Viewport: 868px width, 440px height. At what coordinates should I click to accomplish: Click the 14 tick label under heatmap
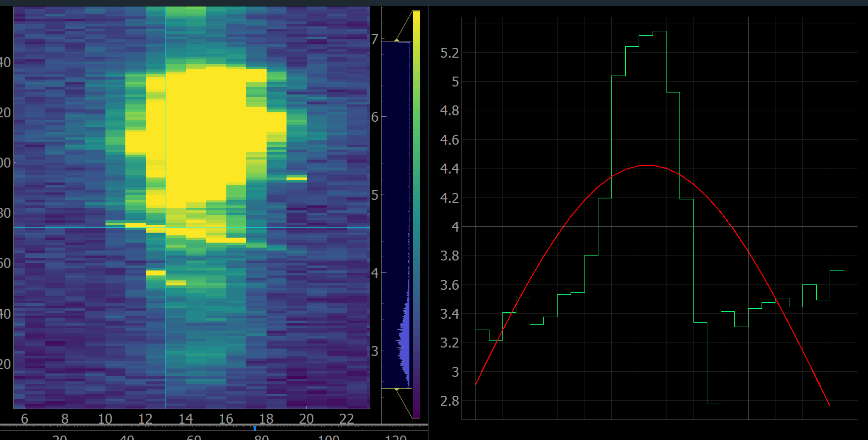pyautogui.click(x=186, y=419)
